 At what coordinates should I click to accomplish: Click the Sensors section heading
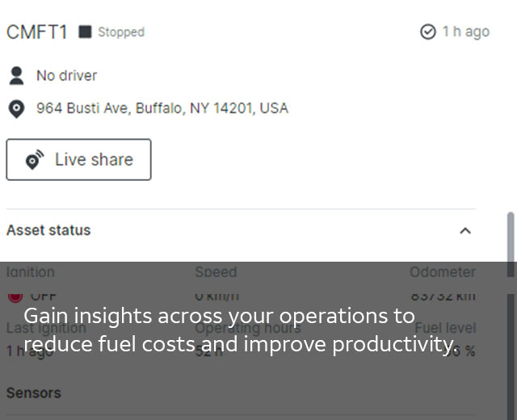point(33,393)
